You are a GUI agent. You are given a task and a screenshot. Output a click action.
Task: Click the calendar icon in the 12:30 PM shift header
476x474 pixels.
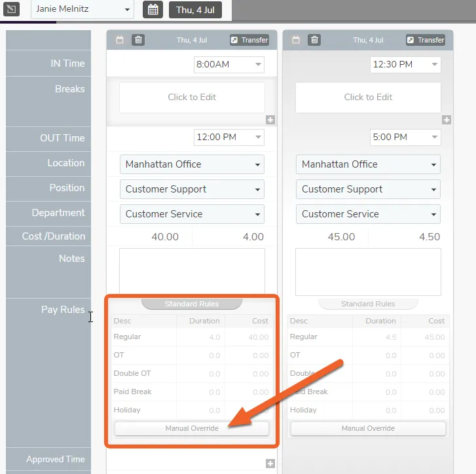coord(296,40)
